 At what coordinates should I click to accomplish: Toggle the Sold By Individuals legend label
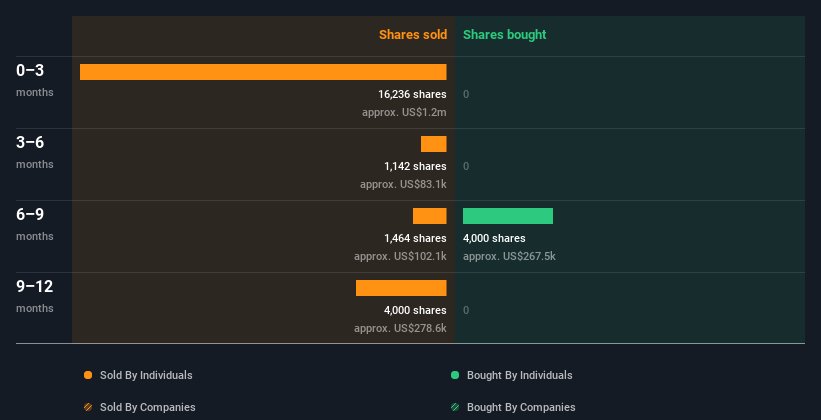click(x=146, y=375)
